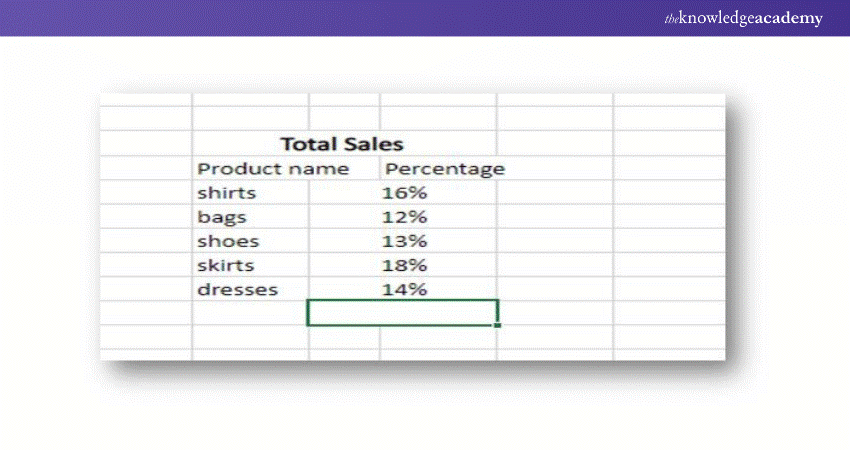
Task: Click the "dresses" cell
Action: pyautogui.click(x=237, y=289)
